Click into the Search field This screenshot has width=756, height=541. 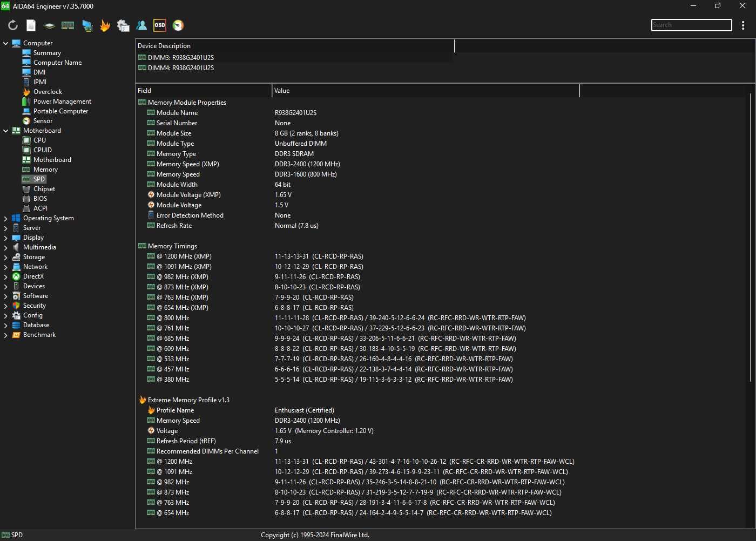coord(691,25)
